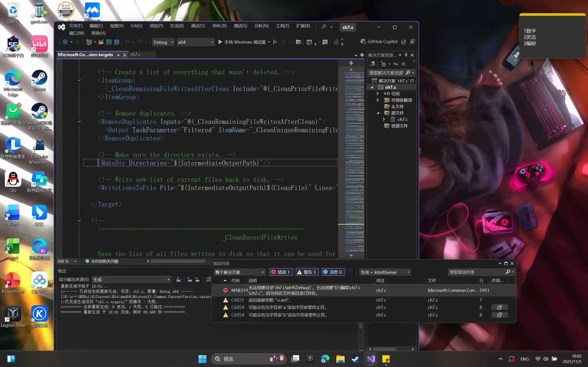Switch to the ch7.c editor tab
Image resolution: width=588 pixels, height=367 pixels.
135,54
